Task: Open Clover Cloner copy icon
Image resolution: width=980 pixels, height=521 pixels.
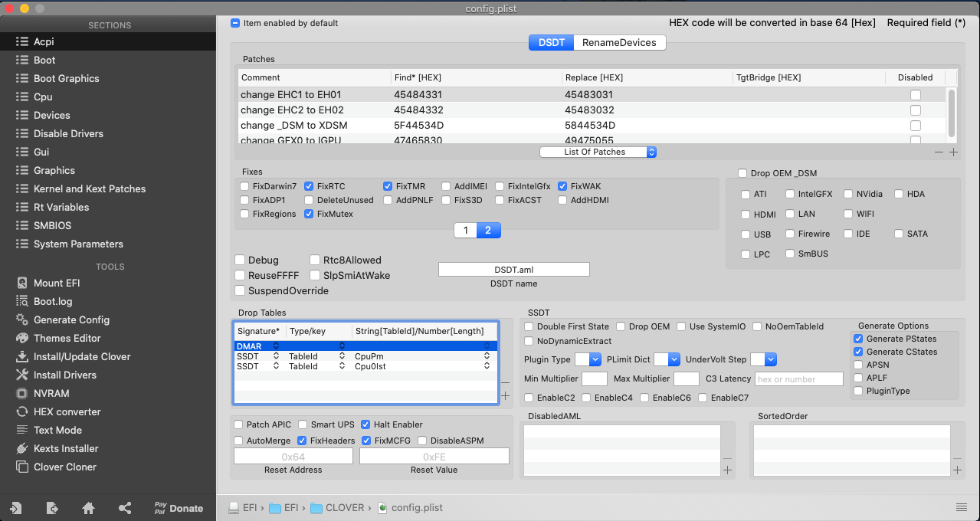Action: point(21,467)
